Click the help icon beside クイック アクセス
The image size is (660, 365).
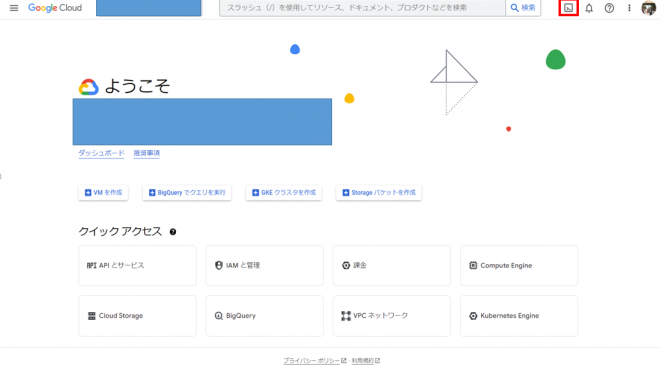(173, 232)
